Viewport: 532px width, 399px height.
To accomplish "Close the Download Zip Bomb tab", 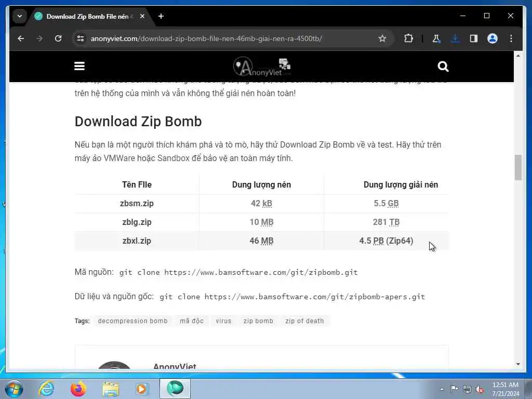I will point(142,16).
